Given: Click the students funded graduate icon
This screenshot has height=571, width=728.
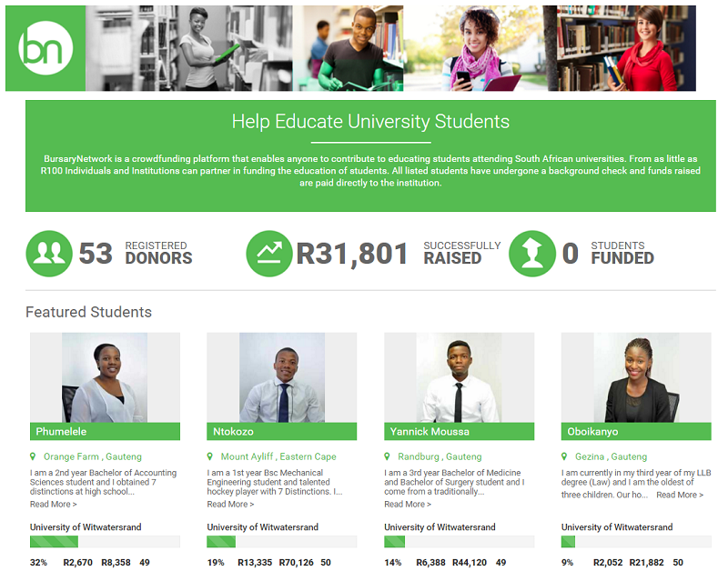Looking at the screenshot, I should click(x=532, y=254).
